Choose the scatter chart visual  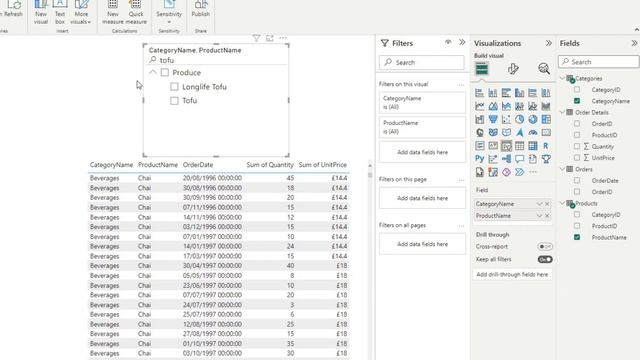506,119
